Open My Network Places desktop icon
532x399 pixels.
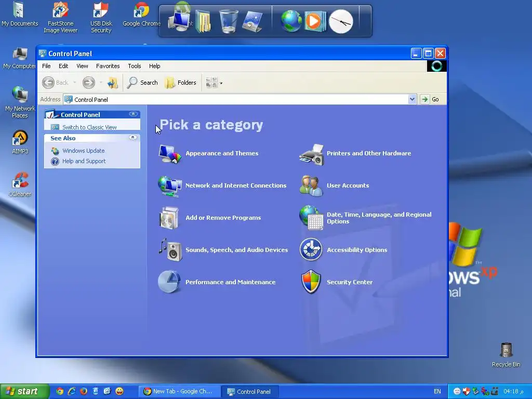click(20, 102)
